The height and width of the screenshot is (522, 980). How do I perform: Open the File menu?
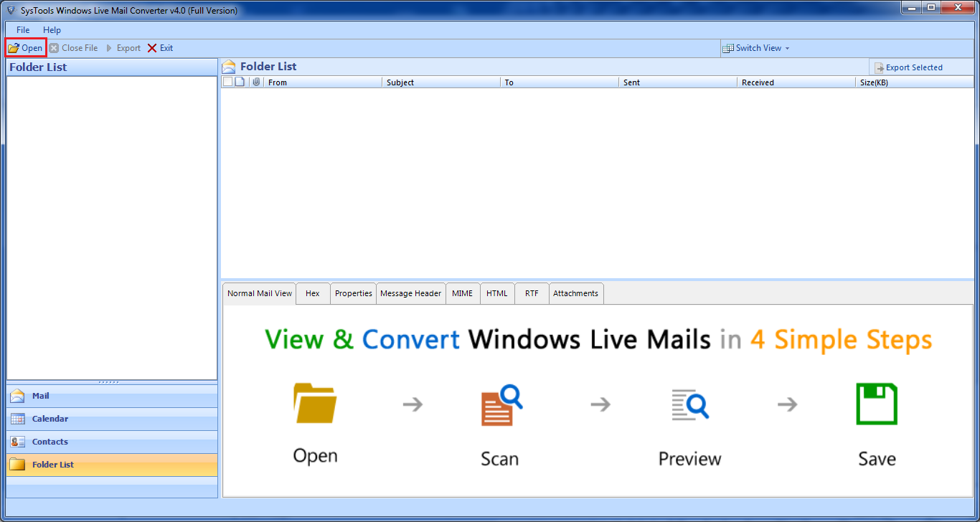click(x=23, y=30)
